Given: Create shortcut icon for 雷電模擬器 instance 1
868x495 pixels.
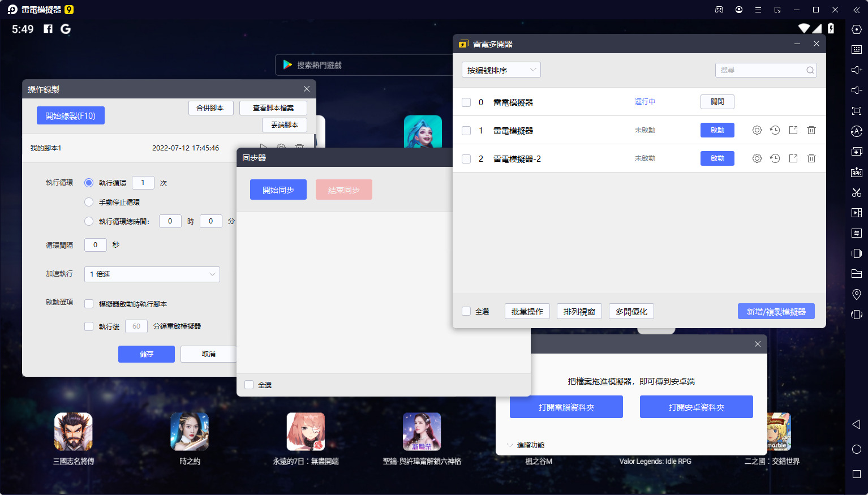Looking at the screenshot, I should 793,130.
